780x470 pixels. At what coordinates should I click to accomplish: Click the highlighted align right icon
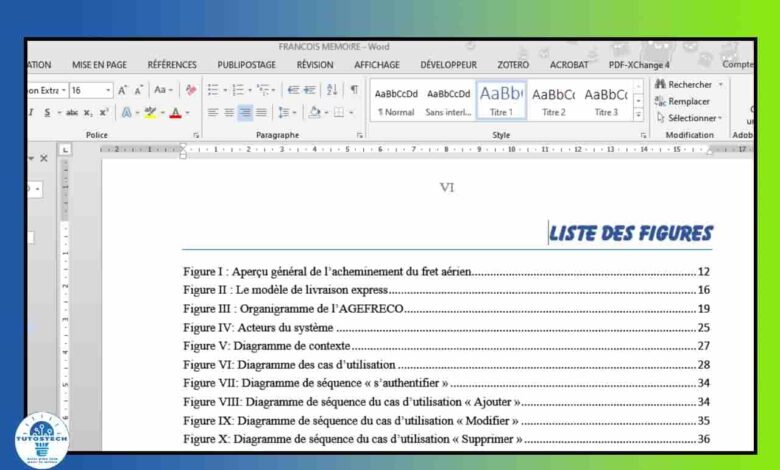click(245, 113)
